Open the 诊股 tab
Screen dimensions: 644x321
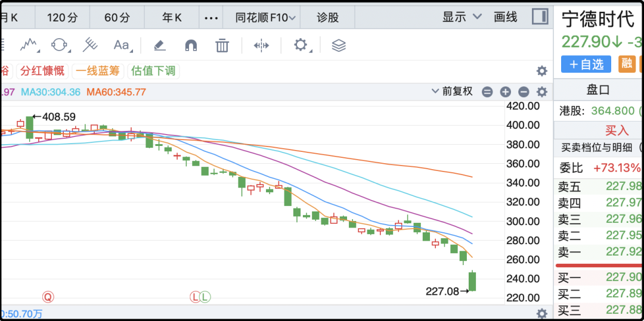tap(328, 18)
